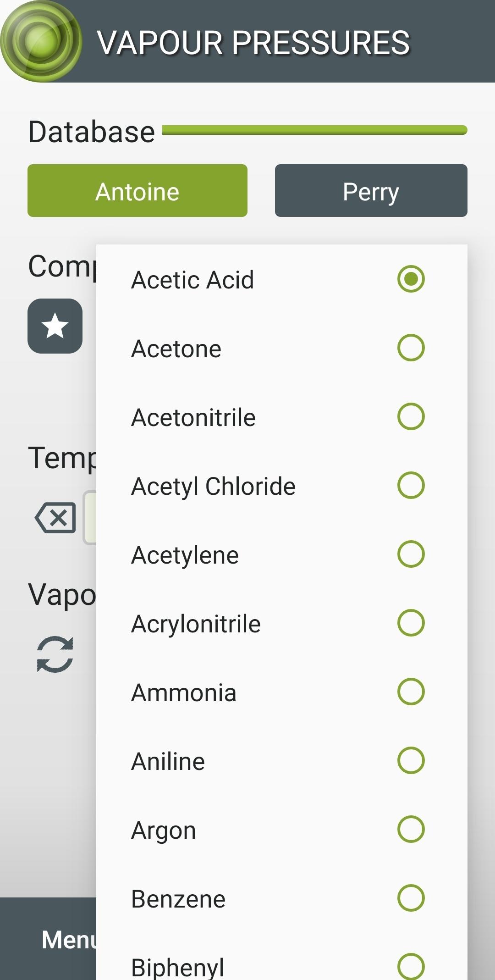Tap the green app logo icon
The width and height of the screenshot is (495, 980).
click(41, 41)
